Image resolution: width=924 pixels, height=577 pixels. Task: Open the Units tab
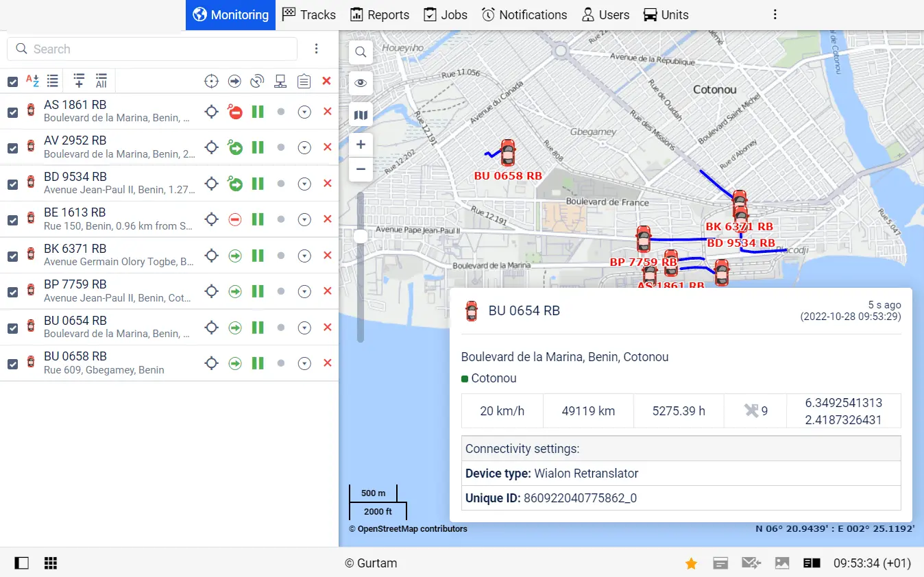(x=666, y=15)
